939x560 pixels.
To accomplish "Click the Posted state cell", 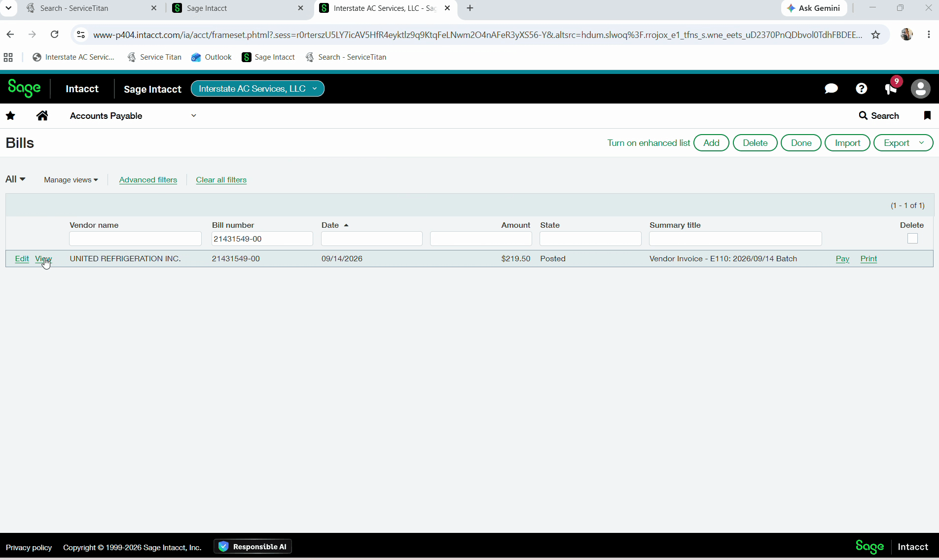I will [x=552, y=259].
